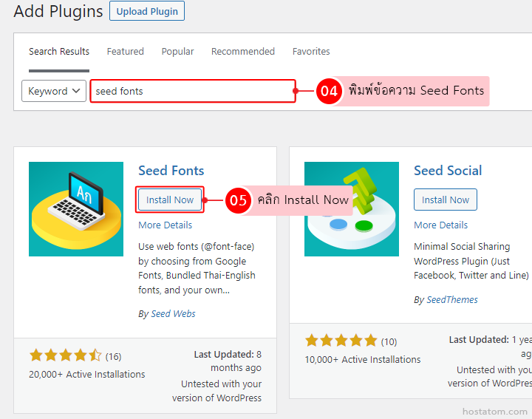Open the Keyword search type dropdown

coord(54,91)
